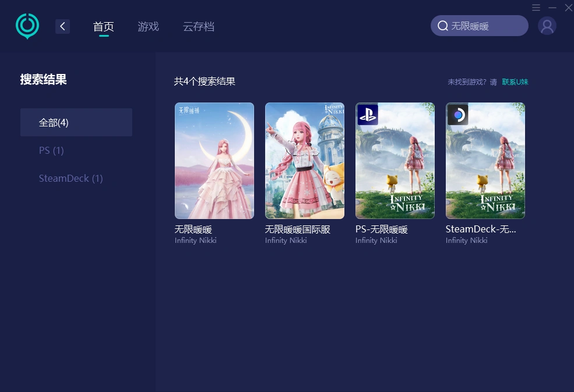This screenshot has width=574, height=392.
Task: Select the SteamDeck (1) platform filter
Action: [71, 178]
